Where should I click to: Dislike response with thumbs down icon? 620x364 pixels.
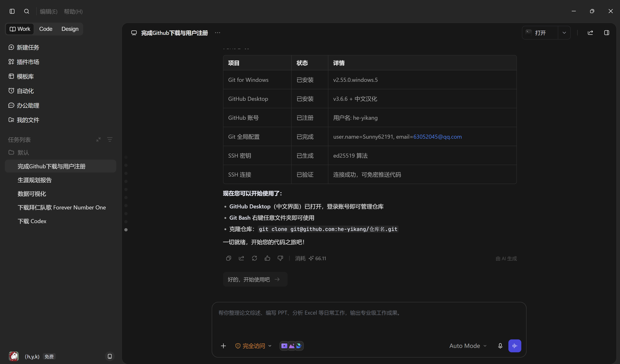click(x=280, y=258)
